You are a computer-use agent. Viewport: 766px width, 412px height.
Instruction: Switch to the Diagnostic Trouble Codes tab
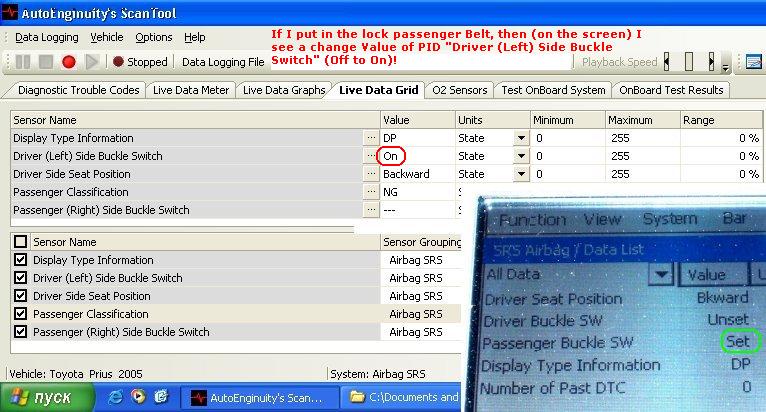click(x=78, y=90)
